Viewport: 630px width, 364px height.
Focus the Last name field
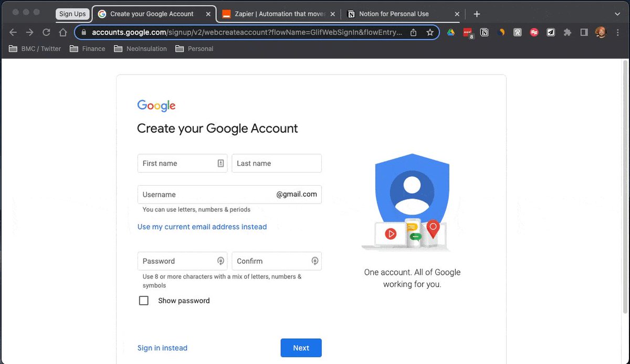point(277,163)
